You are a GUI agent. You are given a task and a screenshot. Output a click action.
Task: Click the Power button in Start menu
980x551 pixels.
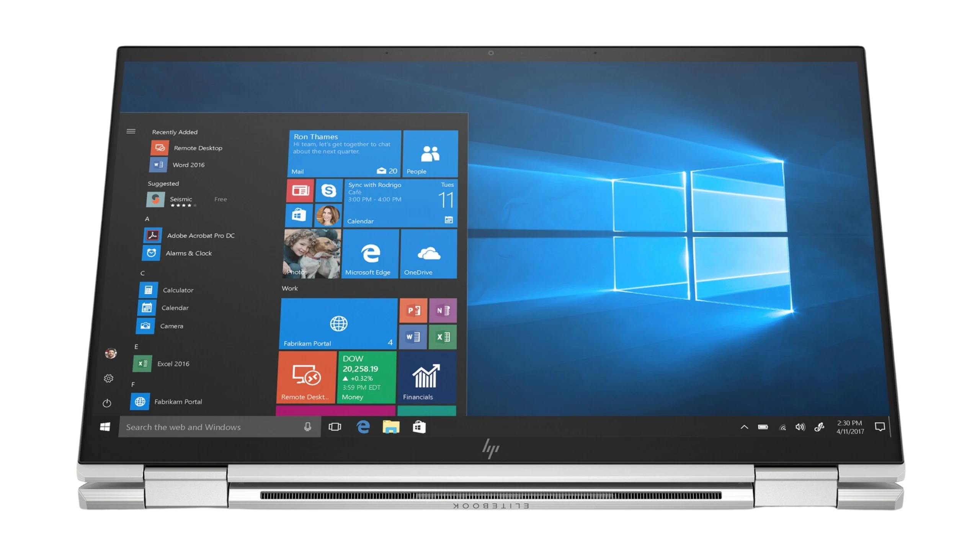pyautogui.click(x=107, y=403)
